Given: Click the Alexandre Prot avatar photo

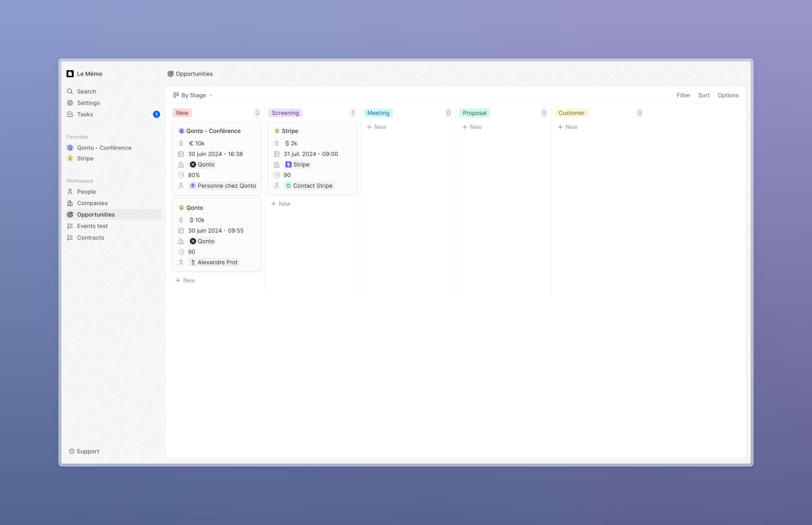Looking at the screenshot, I should click(193, 262).
